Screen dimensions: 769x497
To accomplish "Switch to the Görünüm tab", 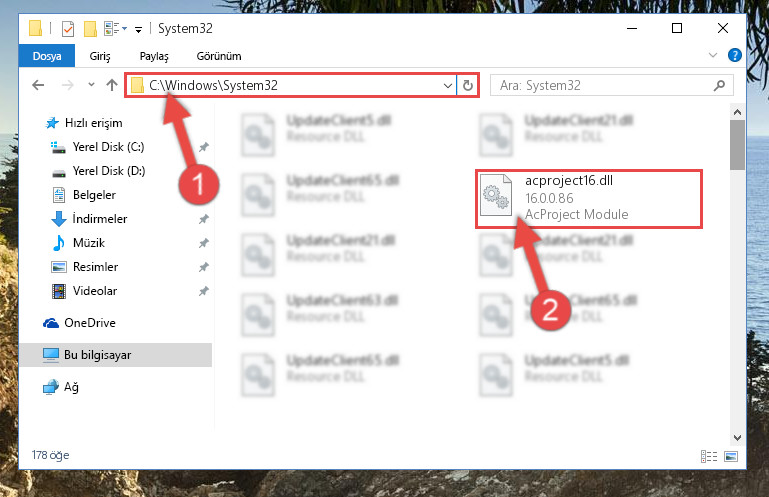I will 219,56.
